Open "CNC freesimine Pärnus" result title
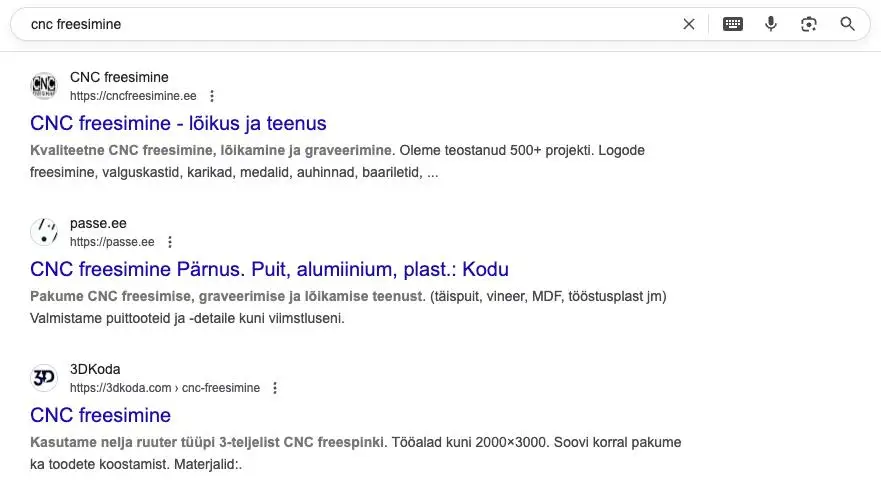 pyautogui.click(x=269, y=269)
